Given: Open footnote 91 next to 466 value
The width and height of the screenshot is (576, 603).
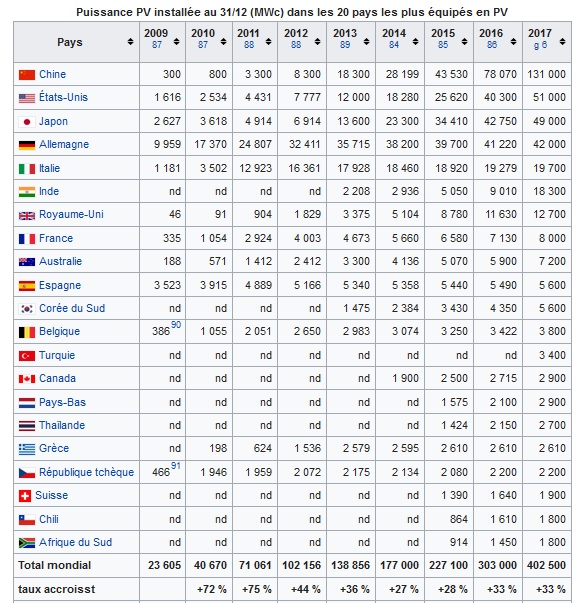Looking at the screenshot, I should click(x=176, y=466).
